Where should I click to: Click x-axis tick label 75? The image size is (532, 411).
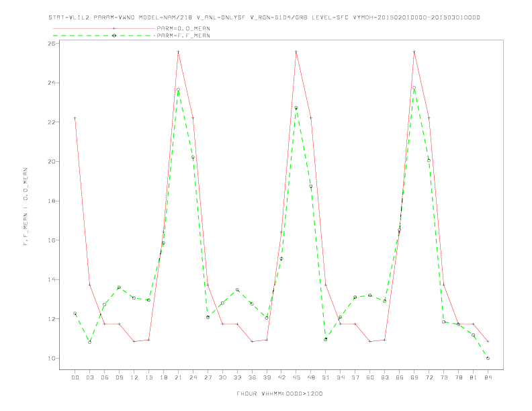(x=444, y=377)
